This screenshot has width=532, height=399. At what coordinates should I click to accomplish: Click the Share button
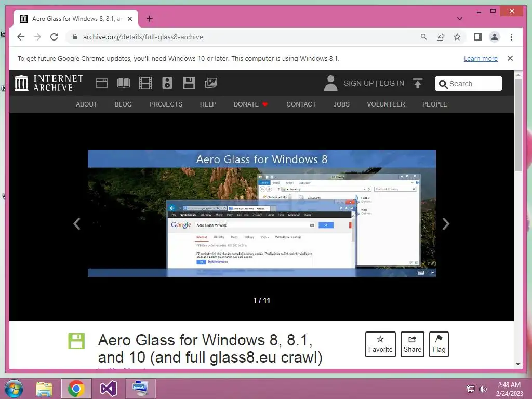[412, 344]
